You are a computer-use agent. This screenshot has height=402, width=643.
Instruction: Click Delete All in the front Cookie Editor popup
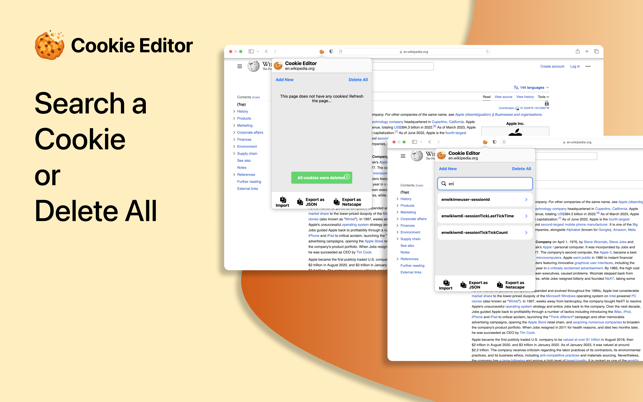521,169
